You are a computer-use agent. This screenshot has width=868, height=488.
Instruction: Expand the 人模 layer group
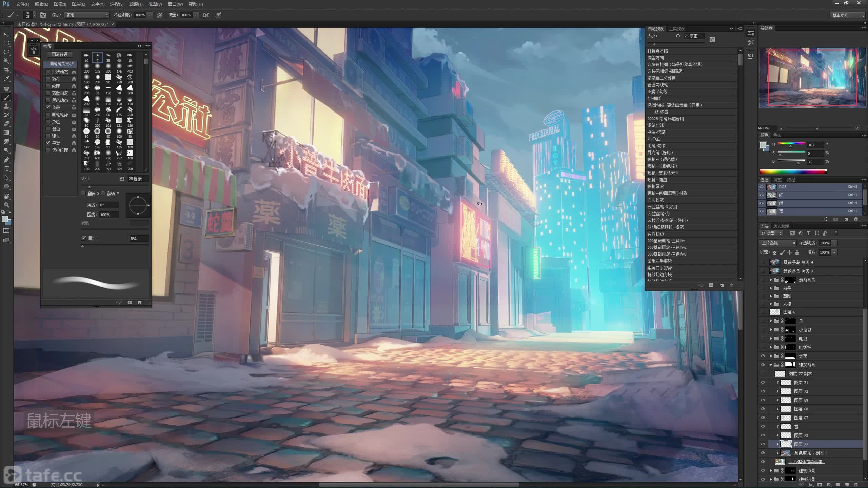[x=771, y=304]
